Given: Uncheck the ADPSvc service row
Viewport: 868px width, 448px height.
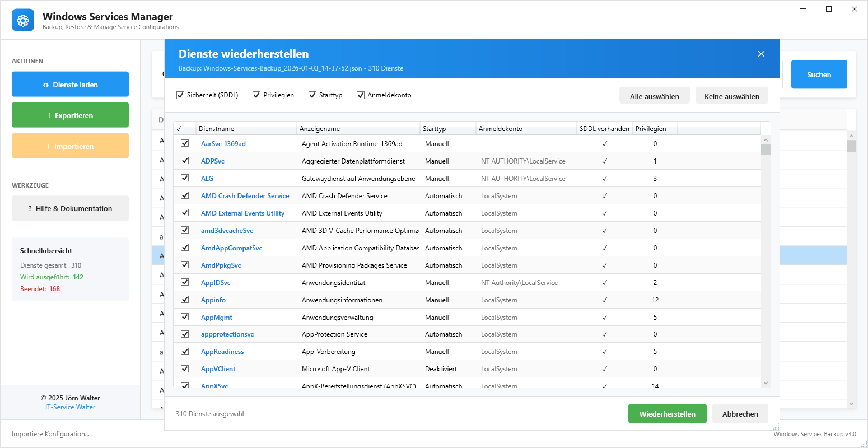Looking at the screenshot, I should (185, 161).
